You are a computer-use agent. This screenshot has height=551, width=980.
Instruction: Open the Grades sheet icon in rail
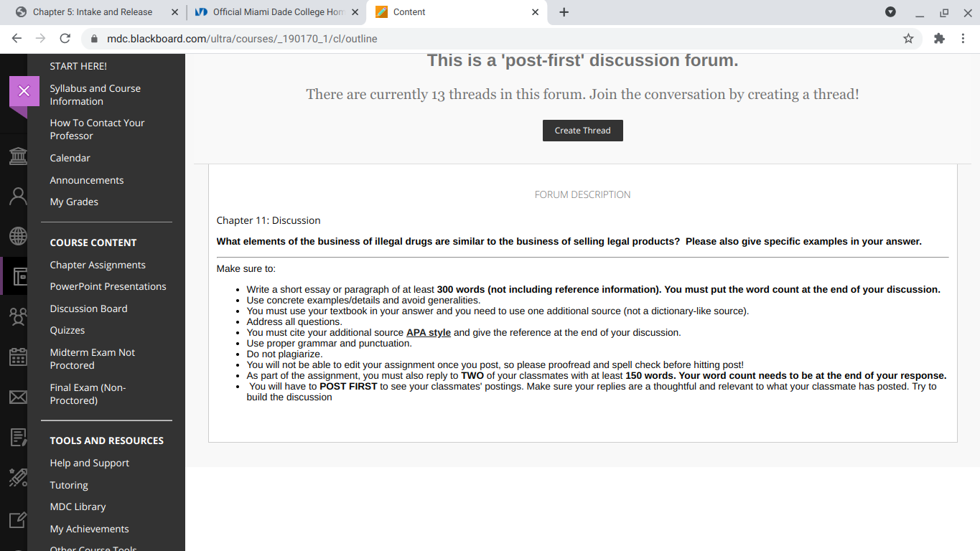coord(17,437)
